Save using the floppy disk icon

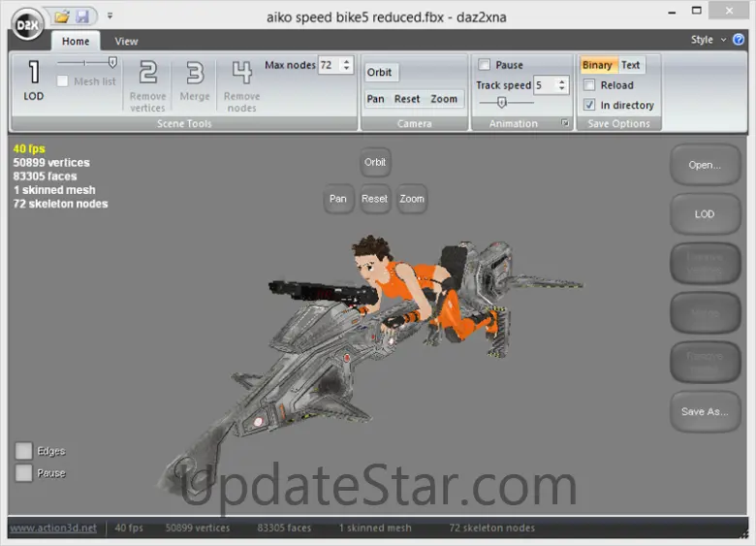[82, 16]
